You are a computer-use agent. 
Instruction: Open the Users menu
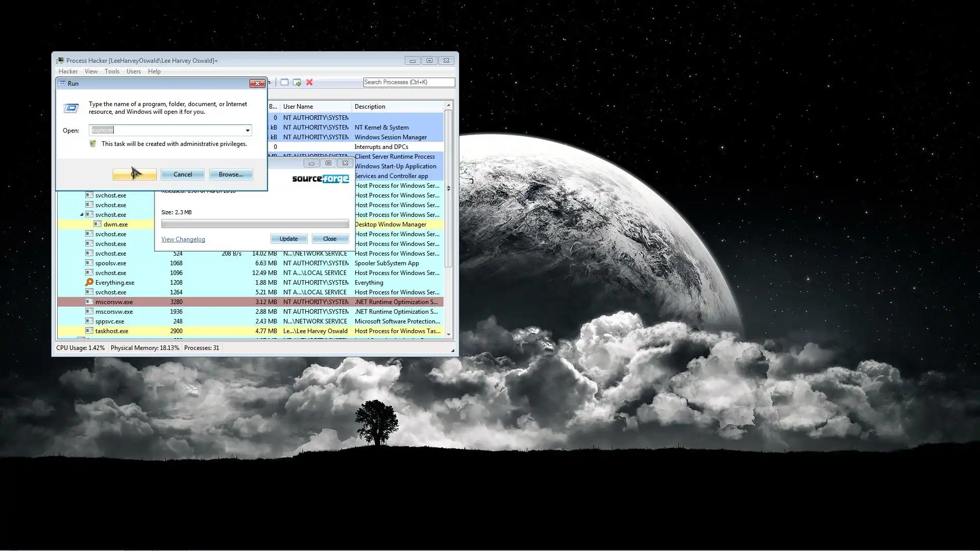(133, 71)
